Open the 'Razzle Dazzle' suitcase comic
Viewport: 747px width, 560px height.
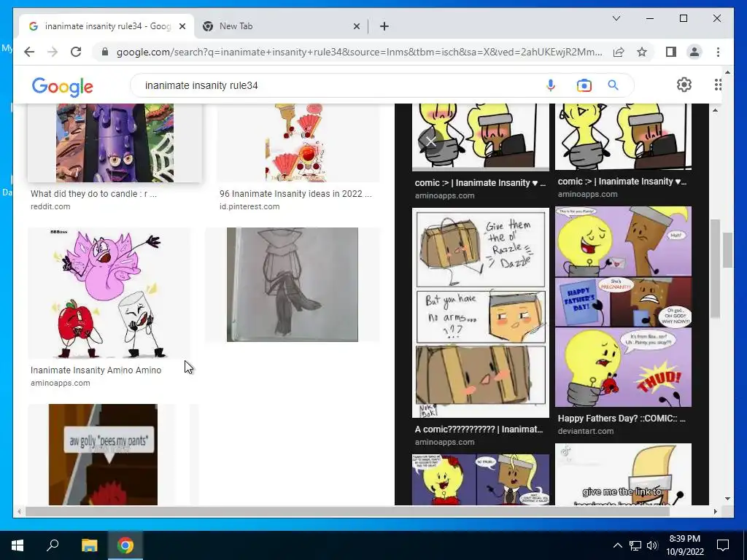480,312
